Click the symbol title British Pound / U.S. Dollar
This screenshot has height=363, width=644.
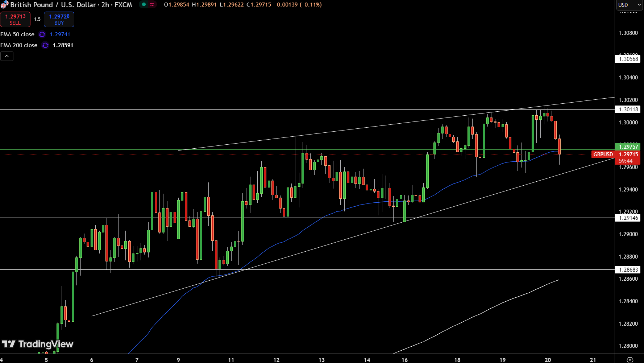[53, 5]
